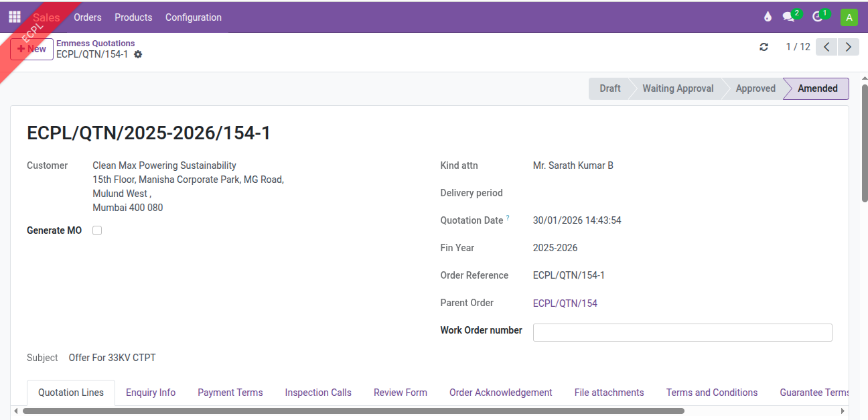Viewport: 868px width, 420px height.
Task: Open user avatar menu
Action: click(849, 17)
